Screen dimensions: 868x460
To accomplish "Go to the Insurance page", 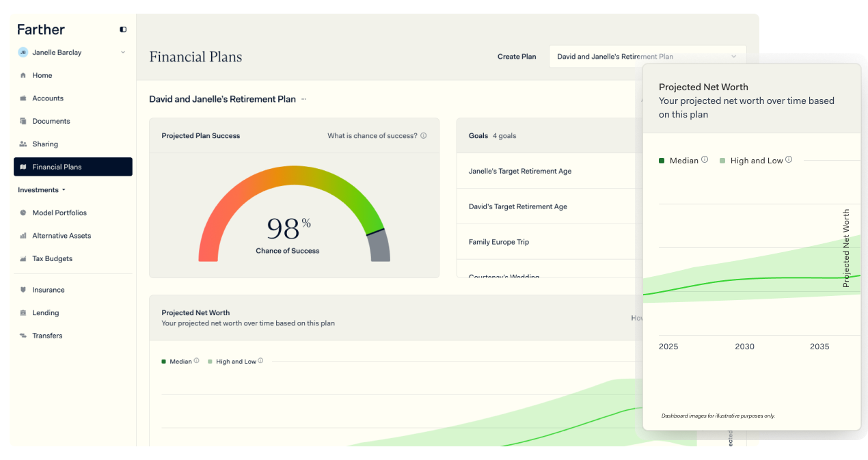I will (73, 290).
